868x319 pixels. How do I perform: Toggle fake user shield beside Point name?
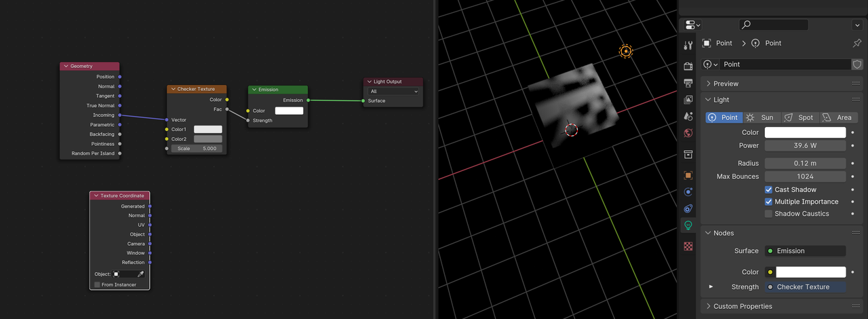coord(857,64)
